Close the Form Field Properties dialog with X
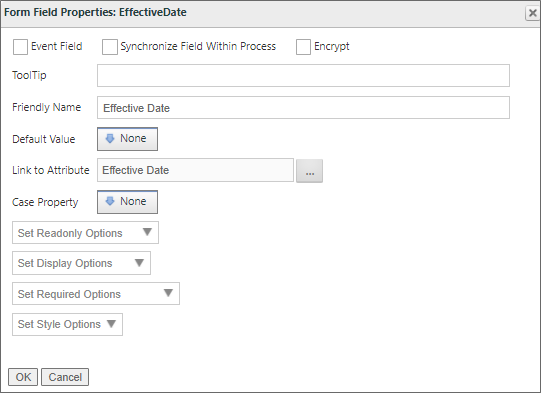 coord(533,13)
